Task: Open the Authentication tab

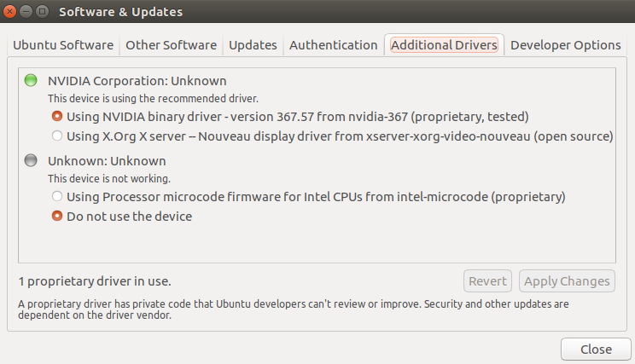Action: click(334, 45)
